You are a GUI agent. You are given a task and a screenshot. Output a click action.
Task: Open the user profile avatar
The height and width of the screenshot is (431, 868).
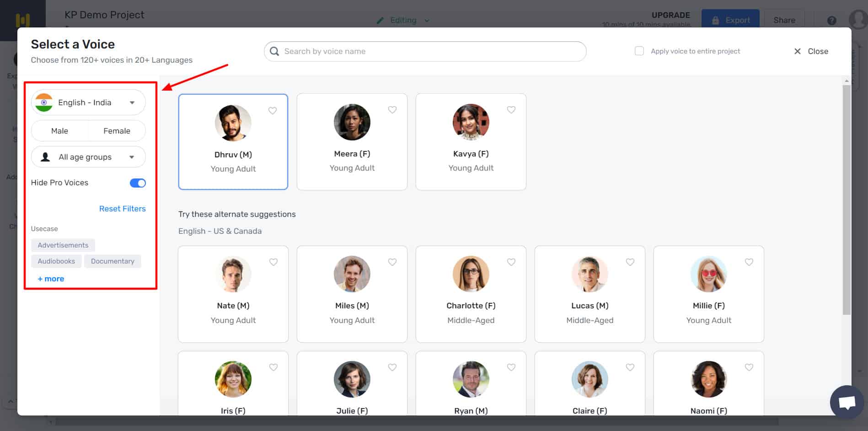click(x=858, y=20)
